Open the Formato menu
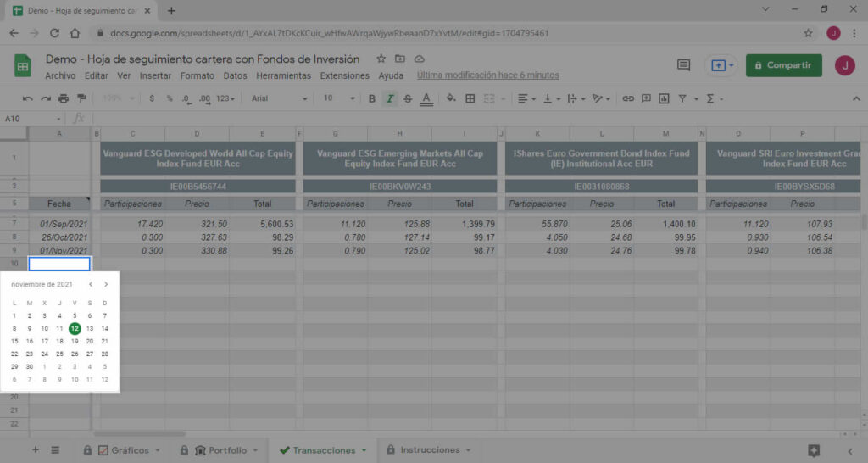Image resolution: width=868 pixels, height=463 pixels. (x=197, y=75)
